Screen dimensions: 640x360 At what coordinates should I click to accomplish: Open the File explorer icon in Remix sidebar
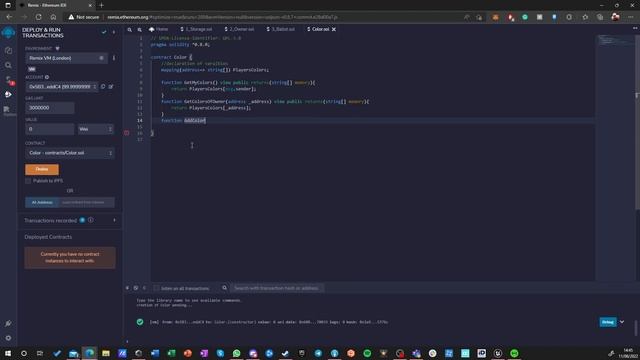pos(8,50)
